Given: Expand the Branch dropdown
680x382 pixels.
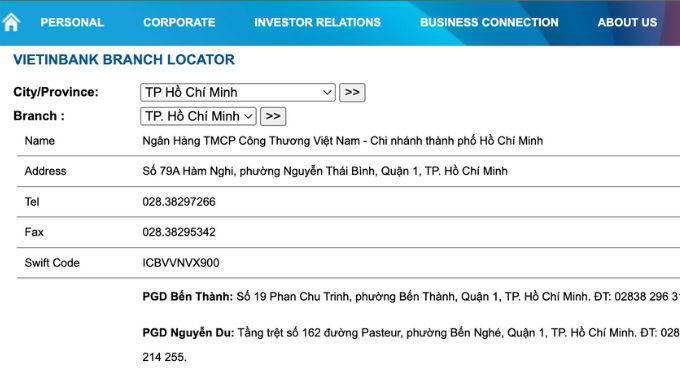Looking at the screenshot, I should tap(198, 116).
